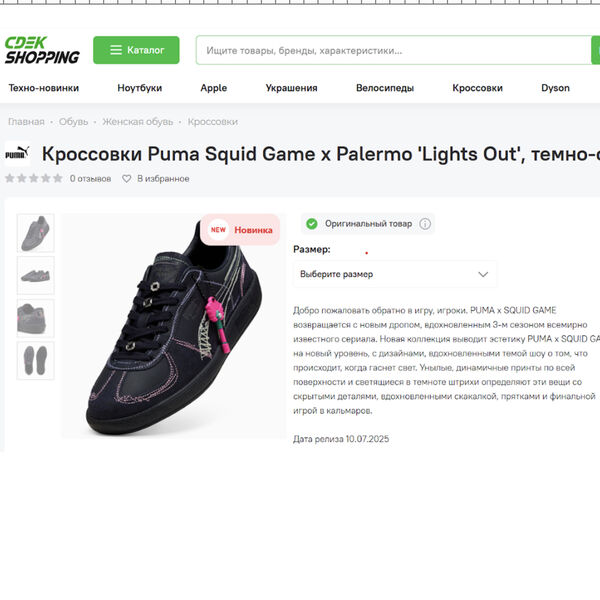Screen dimensions: 600x600
Task: Select first shoe side-view thumbnail
Action: (x=36, y=233)
